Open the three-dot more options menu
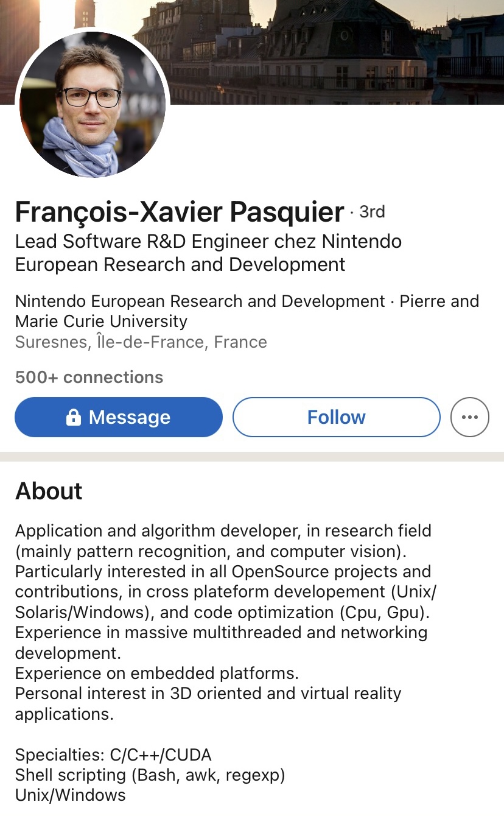 click(x=469, y=417)
